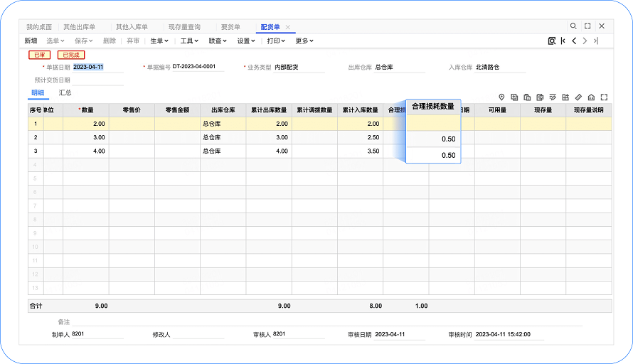Jump to the first record arrow

[x=563, y=41]
